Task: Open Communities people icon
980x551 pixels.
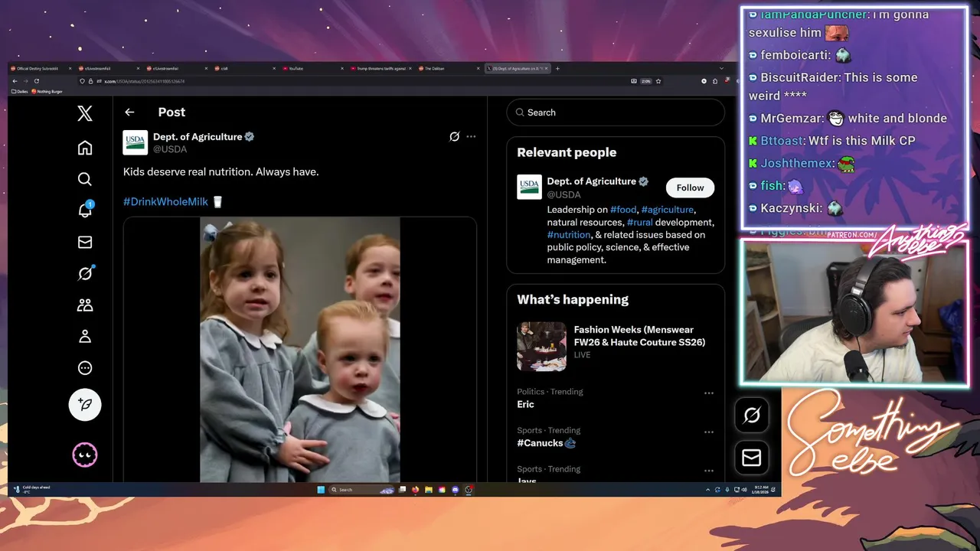Action: [x=85, y=305]
